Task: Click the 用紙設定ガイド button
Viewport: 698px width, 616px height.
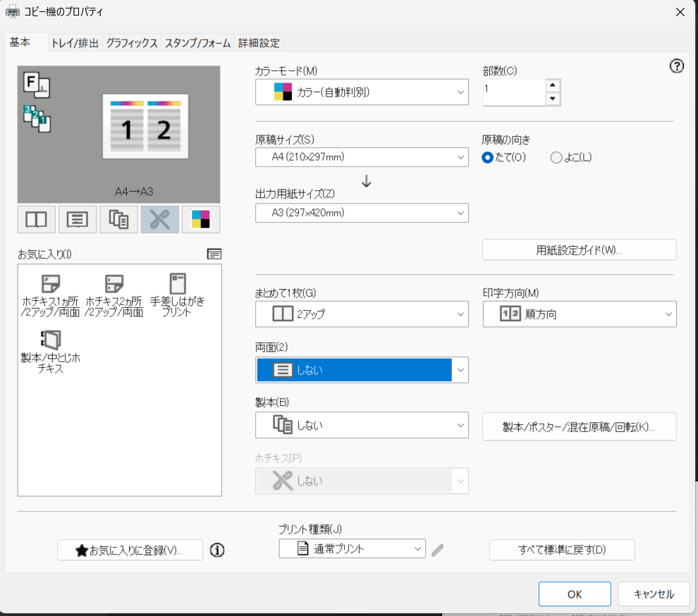Action: [x=579, y=250]
